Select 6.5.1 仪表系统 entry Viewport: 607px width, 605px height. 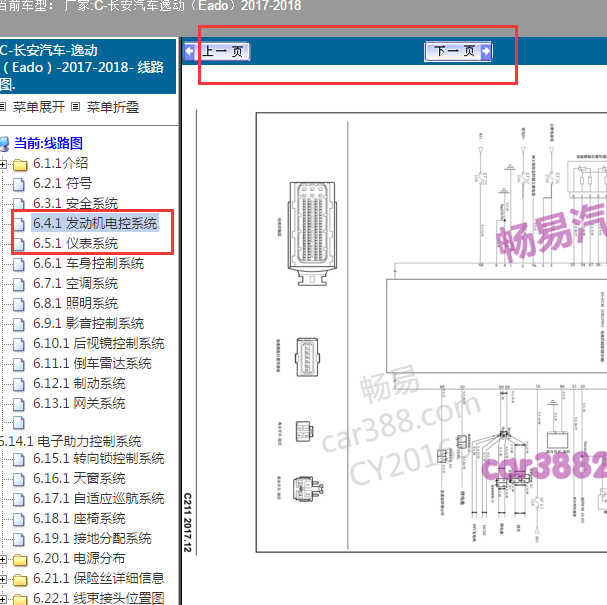[x=75, y=243]
